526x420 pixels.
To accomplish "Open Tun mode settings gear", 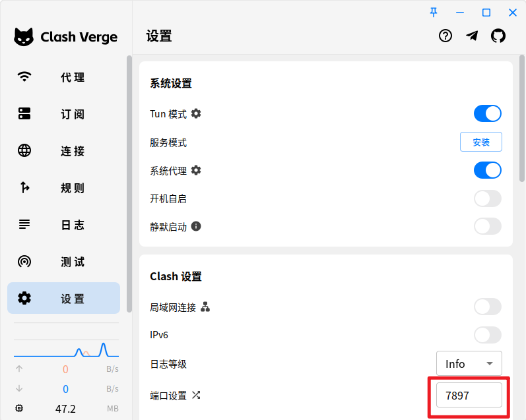I will [x=196, y=113].
